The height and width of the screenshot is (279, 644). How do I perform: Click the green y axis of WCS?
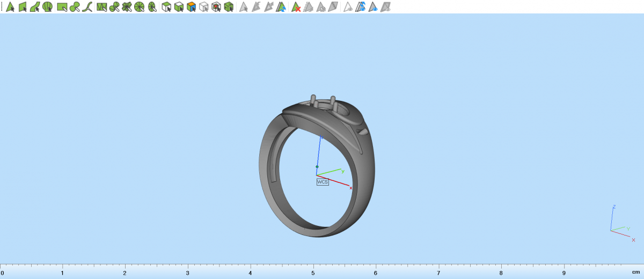coord(330,172)
